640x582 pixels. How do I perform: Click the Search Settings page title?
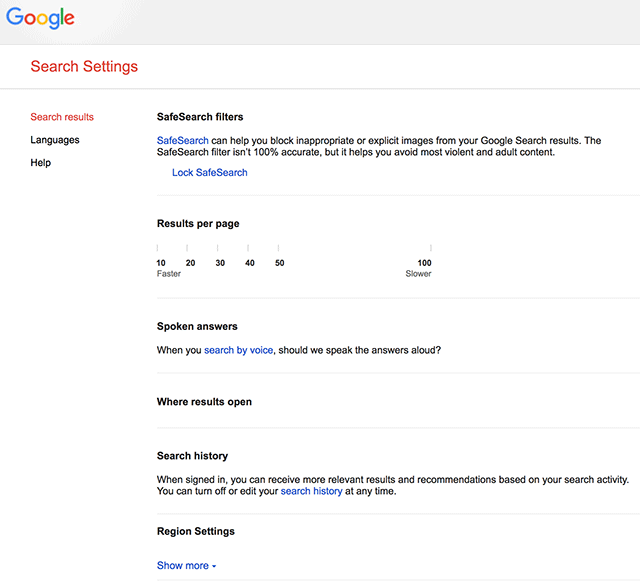pos(84,67)
